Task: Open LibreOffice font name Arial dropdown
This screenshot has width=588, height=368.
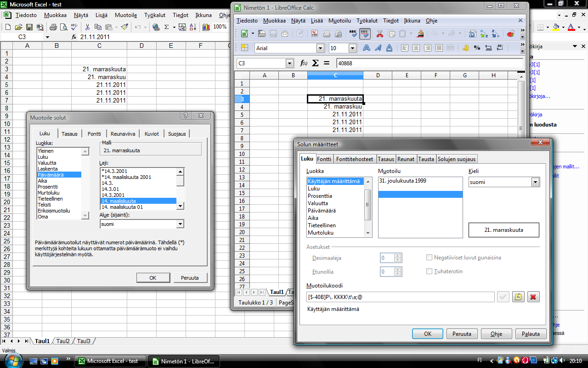Action: [x=320, y=48]
